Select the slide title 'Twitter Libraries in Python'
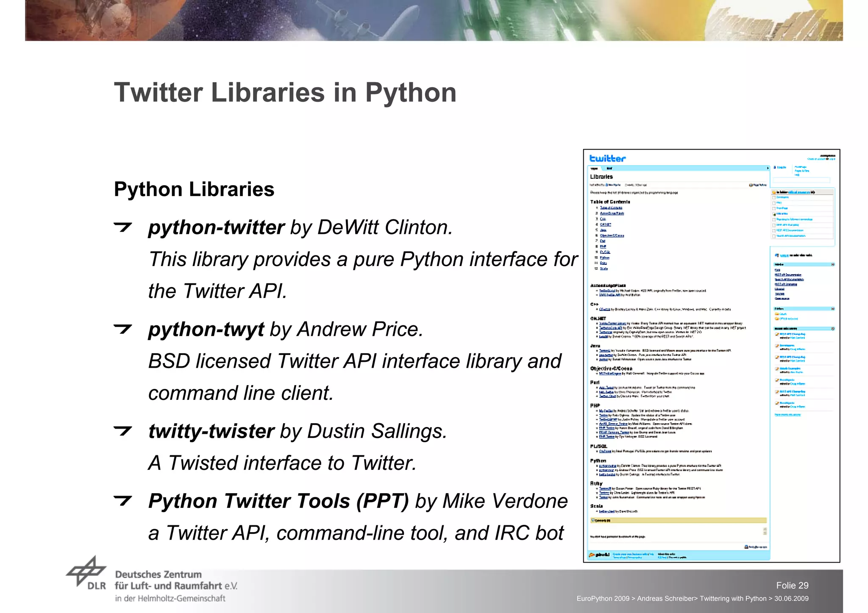The image size is (868, 613). [285, 92]
